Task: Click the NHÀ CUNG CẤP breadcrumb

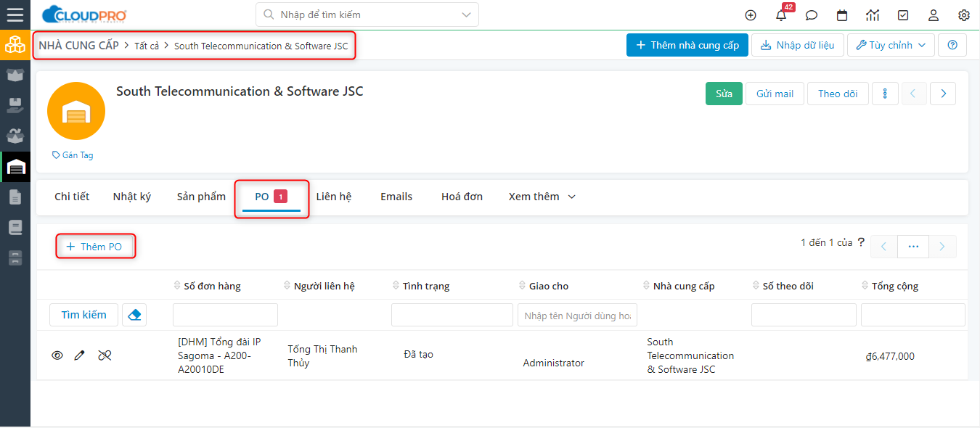Action: pyautogui.click(x=78, y=46)
